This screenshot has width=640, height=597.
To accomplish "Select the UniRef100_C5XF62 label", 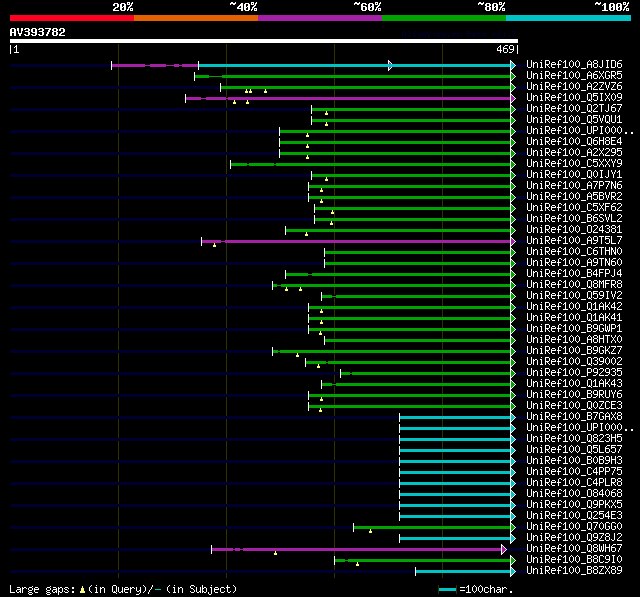I will (x=574, y=208).
